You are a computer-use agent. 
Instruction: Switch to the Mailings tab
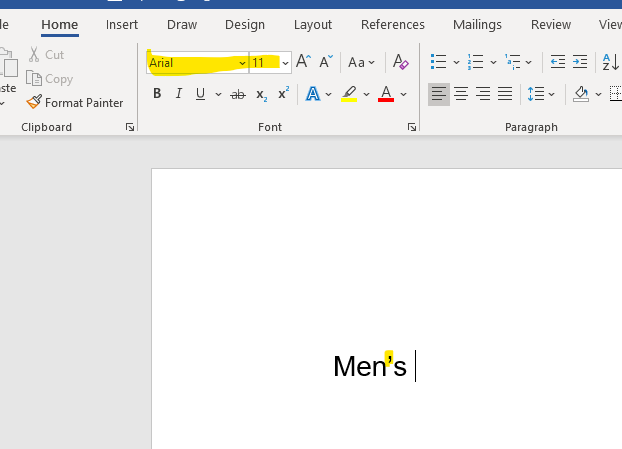[x=477, y=25]
